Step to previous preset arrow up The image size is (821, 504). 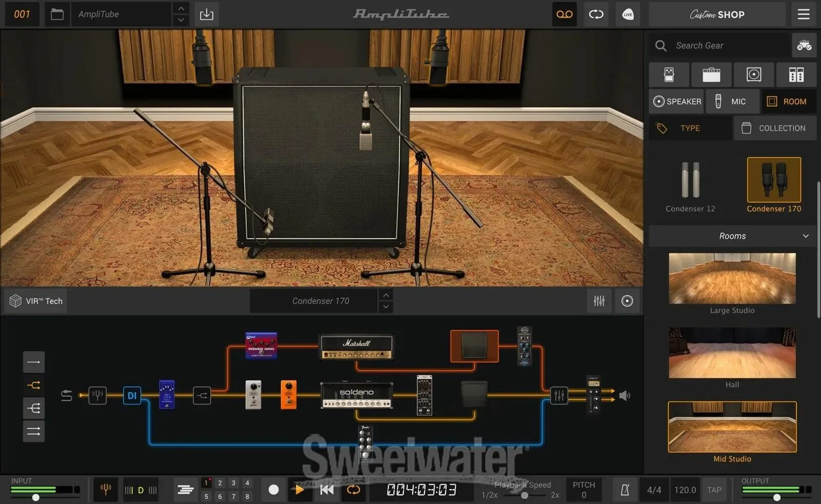coord(181,8)
